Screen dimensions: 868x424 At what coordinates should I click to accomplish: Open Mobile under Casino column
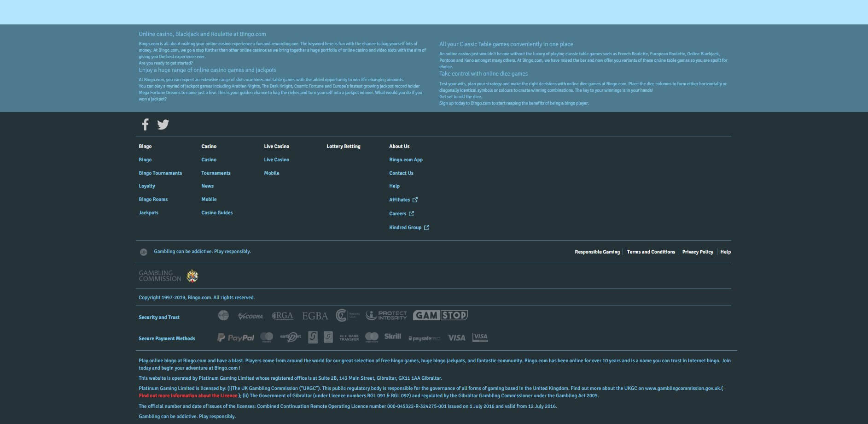[209, 200]
